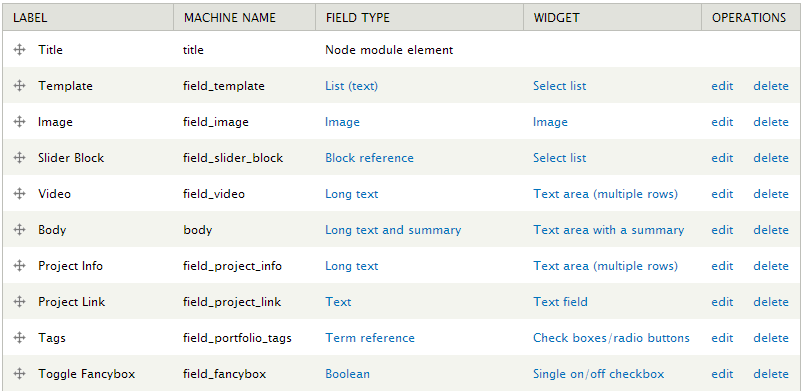The width and height of the screenshot is (804, 391).
Task: Click Long text and summary link
Action: [x=393, y=230]
